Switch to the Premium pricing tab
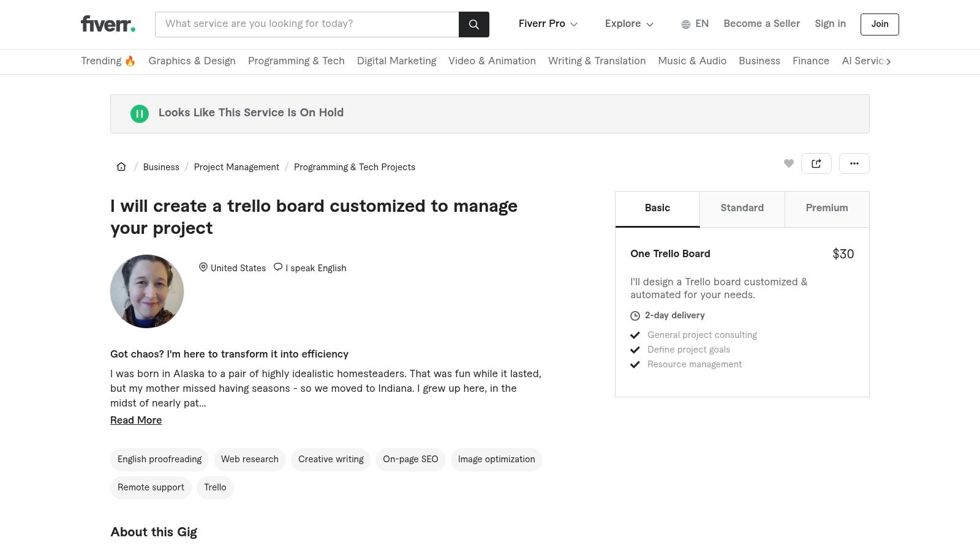980x551 pixels. click(826, 209)
